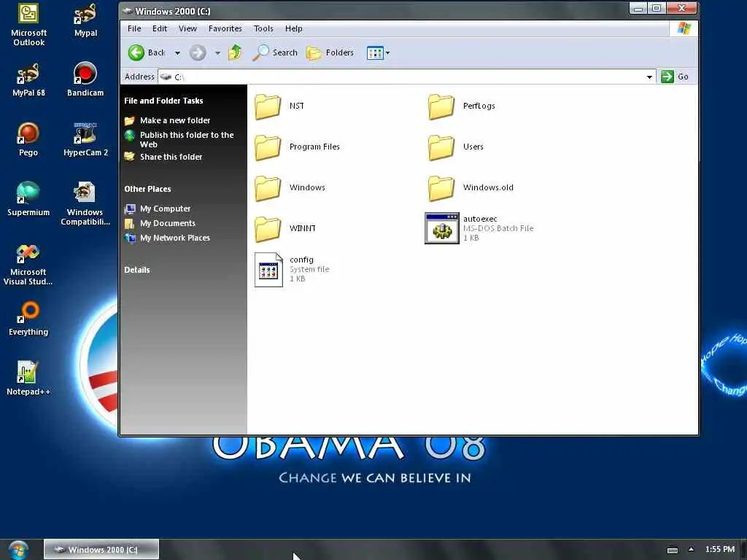Image resolution: width=747 pixels, height=560 pixels.
Task: Open the Favorites menu
Action: [225, 28]
